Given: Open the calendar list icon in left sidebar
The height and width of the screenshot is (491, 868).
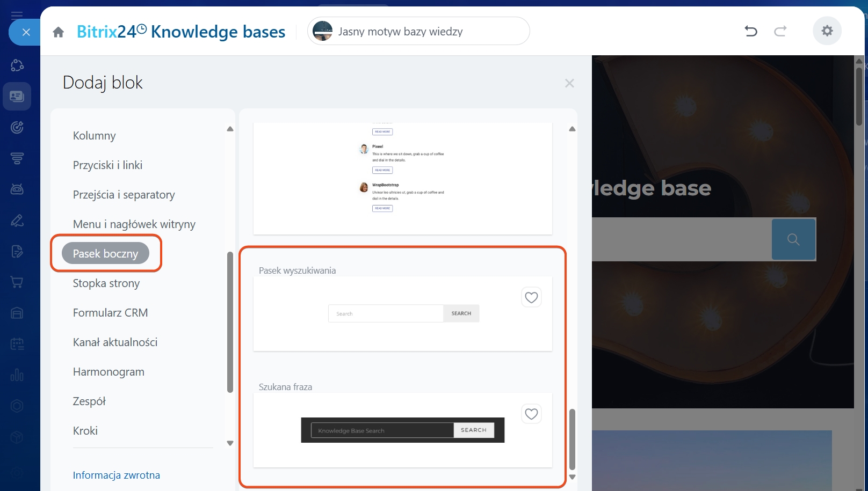Looking at the screenshot, I should [x=17, y=344].
